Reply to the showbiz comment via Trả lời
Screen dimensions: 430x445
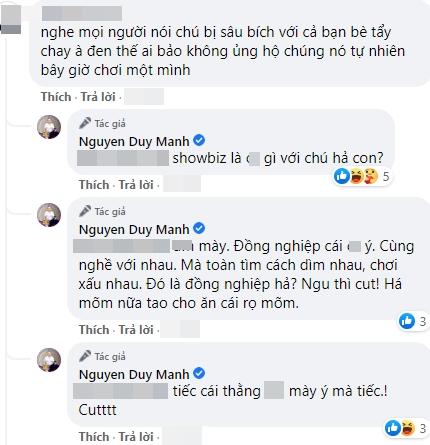click(136, 184)
